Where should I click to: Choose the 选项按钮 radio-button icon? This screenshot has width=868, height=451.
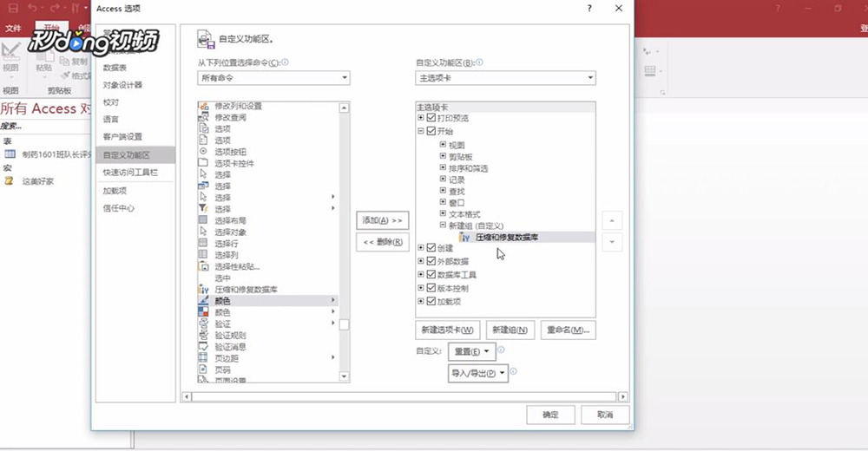click(x=203, y=151)
